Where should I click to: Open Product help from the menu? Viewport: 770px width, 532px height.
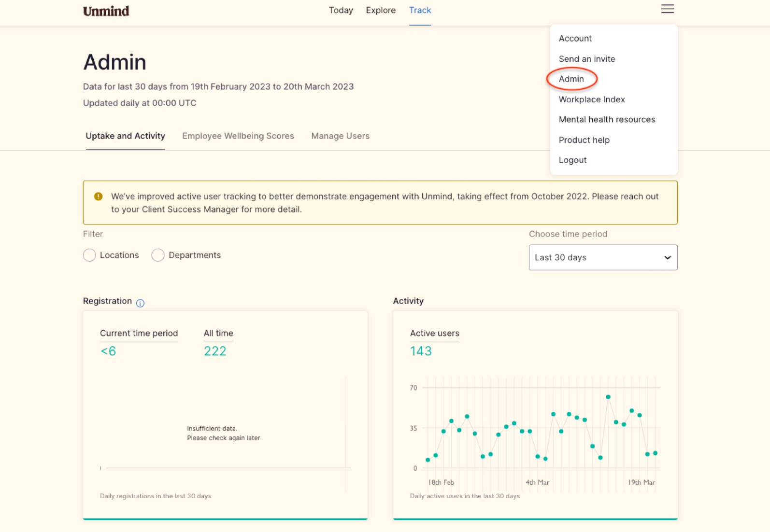pos(584,140)
